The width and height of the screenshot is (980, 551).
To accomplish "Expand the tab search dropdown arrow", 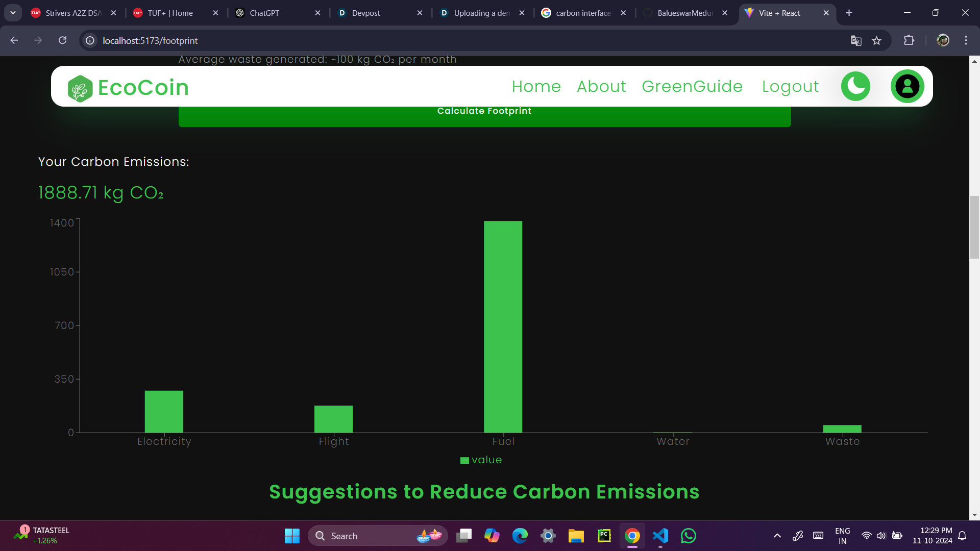I will (x=13, y=13).
